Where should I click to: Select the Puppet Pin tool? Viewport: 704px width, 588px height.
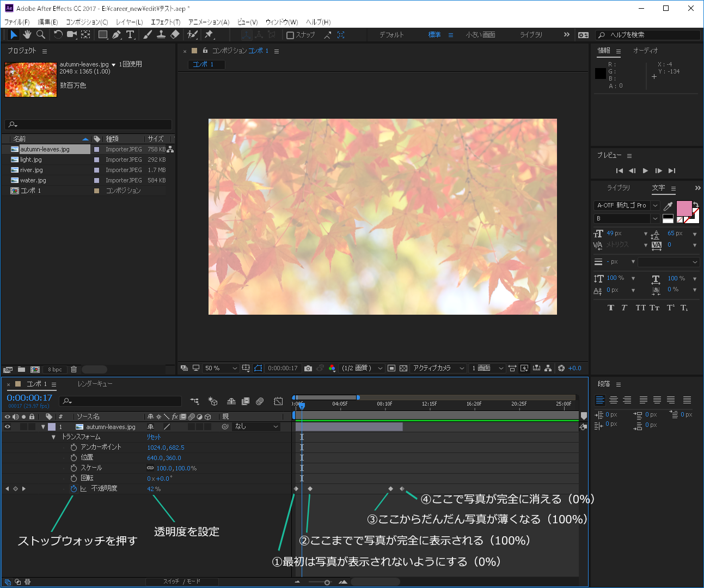click(209, 35)
